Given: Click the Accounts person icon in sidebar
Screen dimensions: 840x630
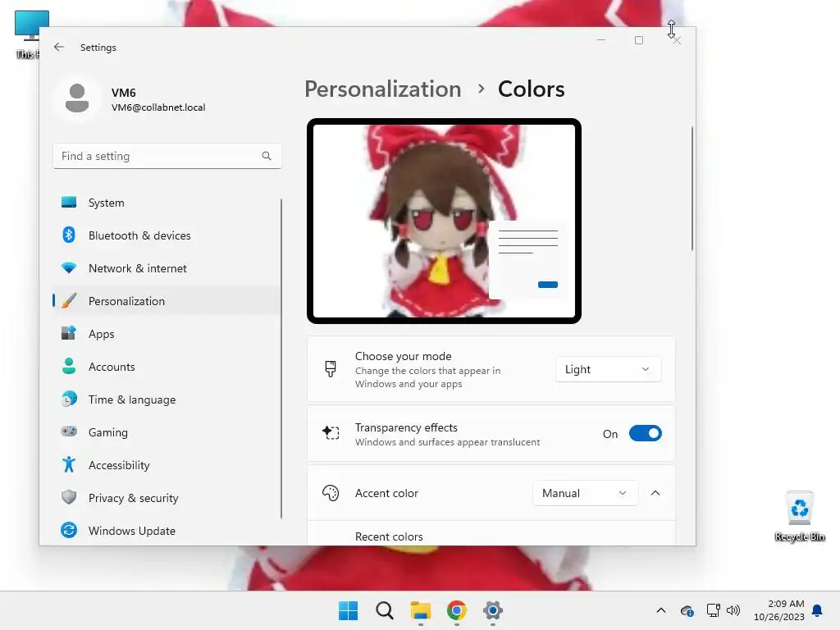Looking at the screenshot, I should click(x=69, y=366).
